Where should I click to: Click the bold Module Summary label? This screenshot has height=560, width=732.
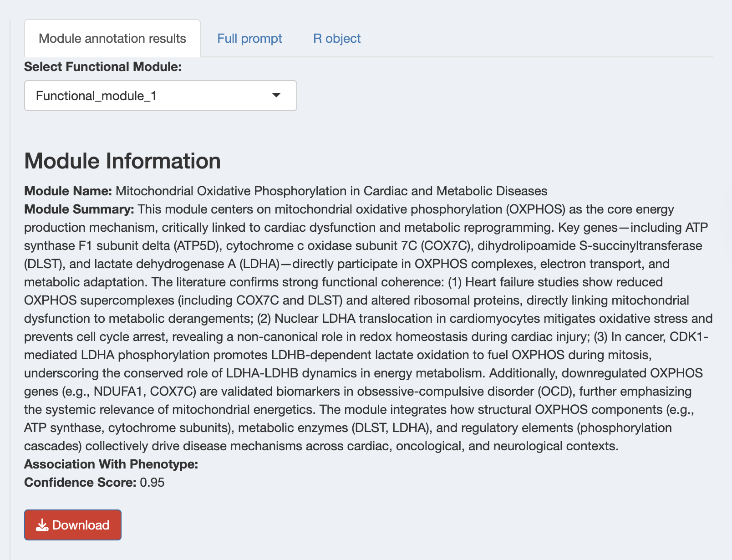point(79,209)
